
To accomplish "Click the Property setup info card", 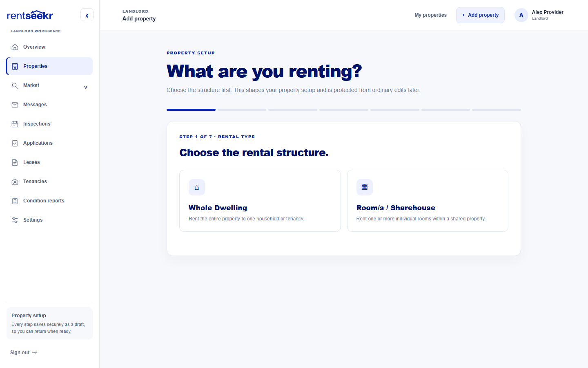I will (49, 323).
